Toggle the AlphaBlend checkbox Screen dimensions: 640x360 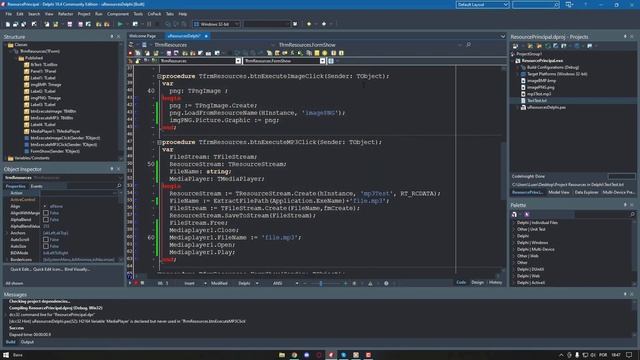click(46, 220)
